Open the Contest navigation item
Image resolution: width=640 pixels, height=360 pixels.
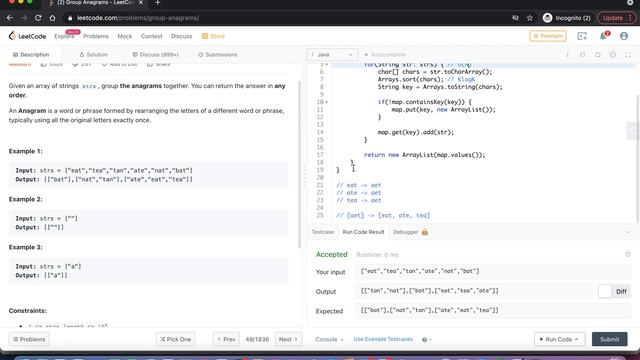[151, 36]
